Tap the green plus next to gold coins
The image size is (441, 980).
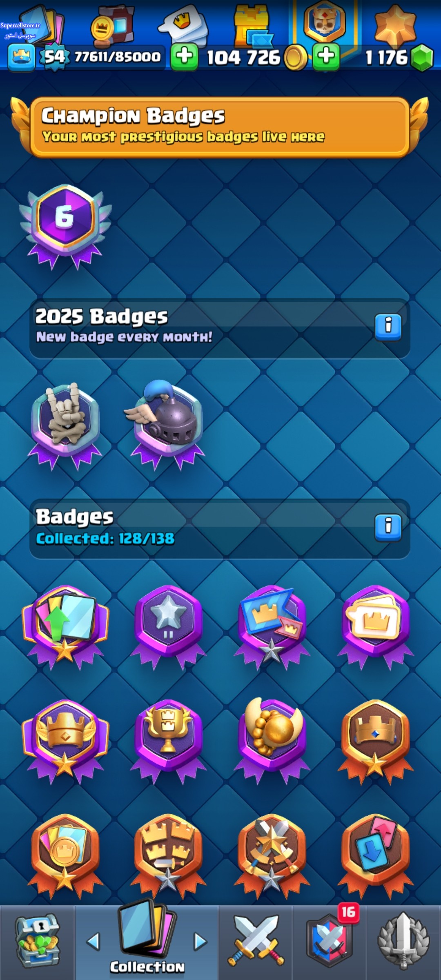pyautogui.click(x=326, y=56)
